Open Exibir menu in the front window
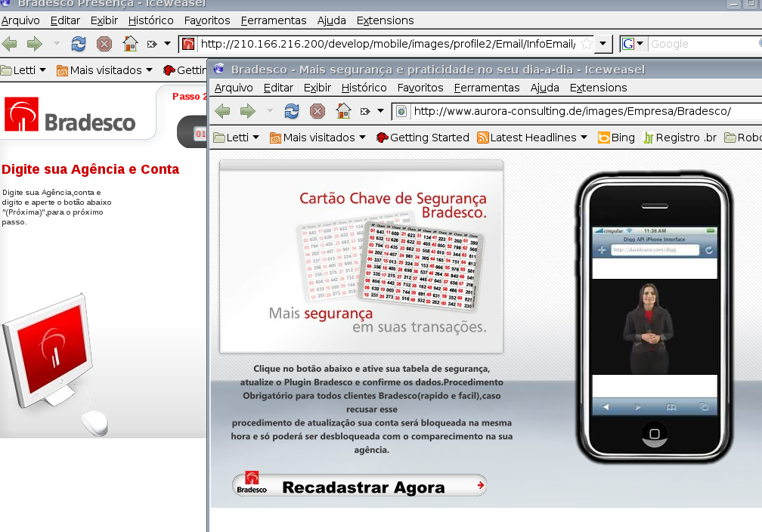 [x=317, y=88]
